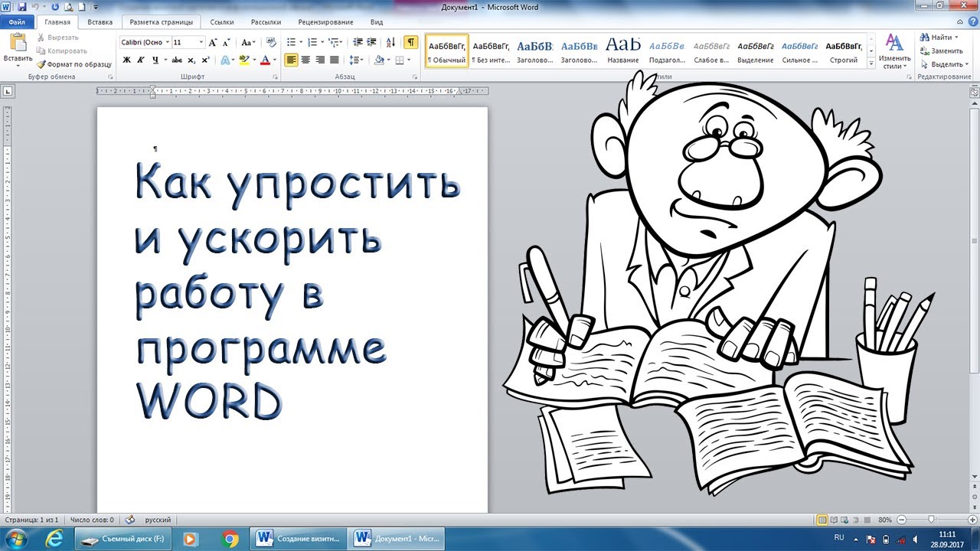Image resolution: width=980 pixels, height=551 pixels.
Task: Select align text left
Action: tap(292, 60)
